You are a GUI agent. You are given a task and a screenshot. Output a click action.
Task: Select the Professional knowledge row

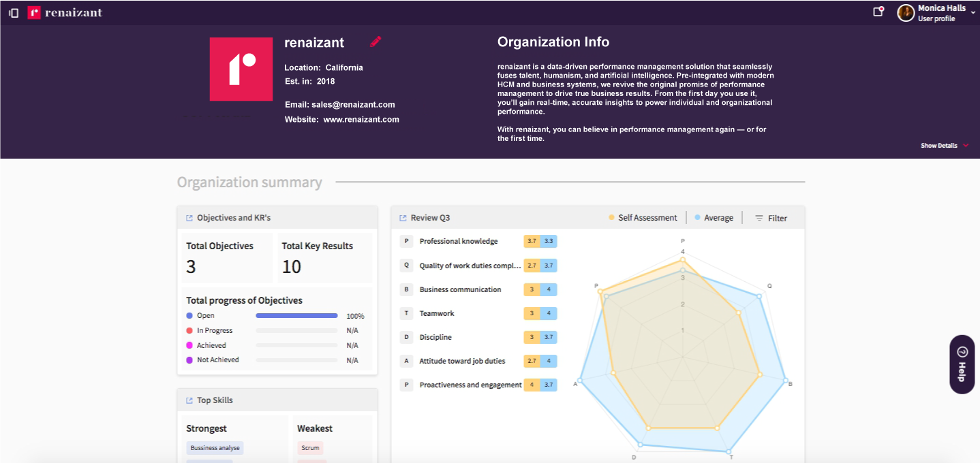pyautogui.click(x=478, y=241)
